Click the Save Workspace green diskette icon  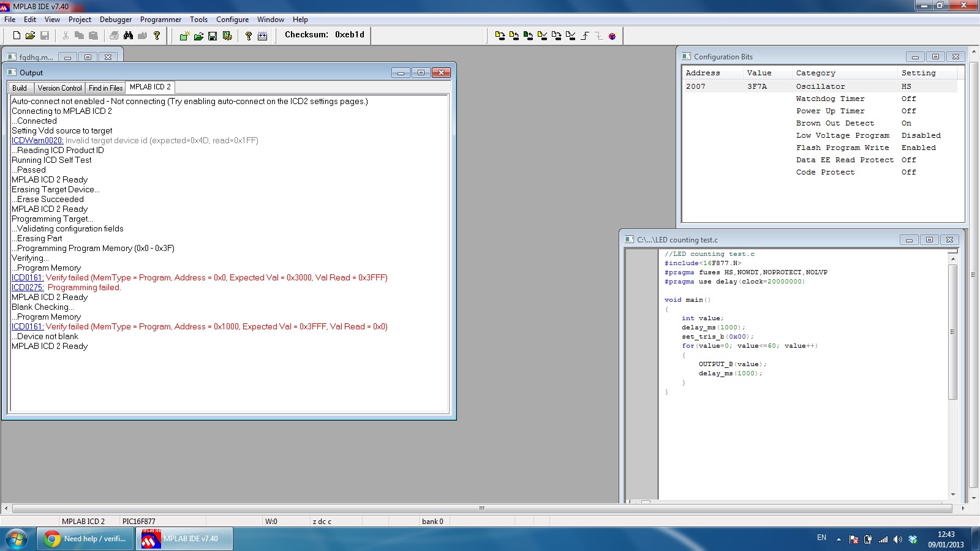(x=213, y=36)
